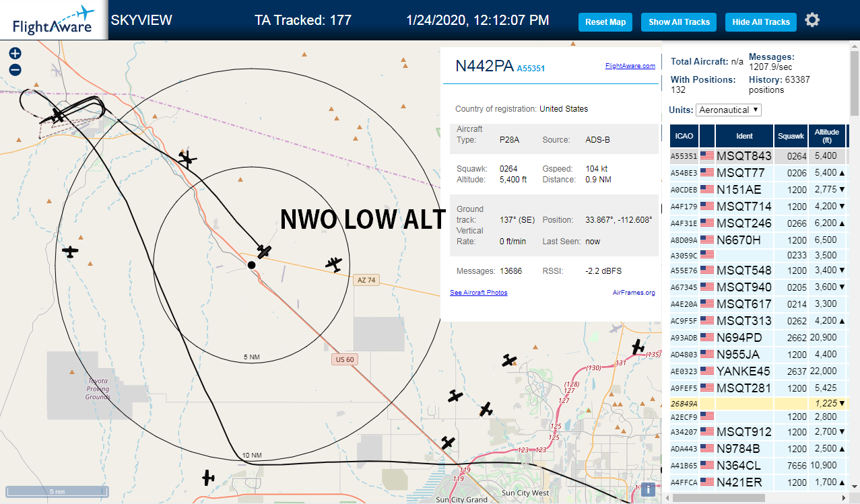The image size is (860, 504).
Task: Click N442PA aircraft title
Action: 484,66
